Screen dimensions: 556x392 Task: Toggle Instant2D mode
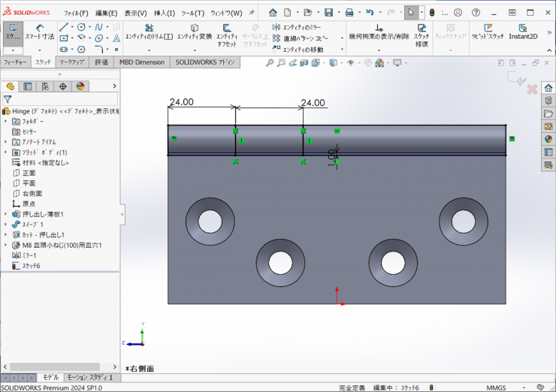pos(523,32)
